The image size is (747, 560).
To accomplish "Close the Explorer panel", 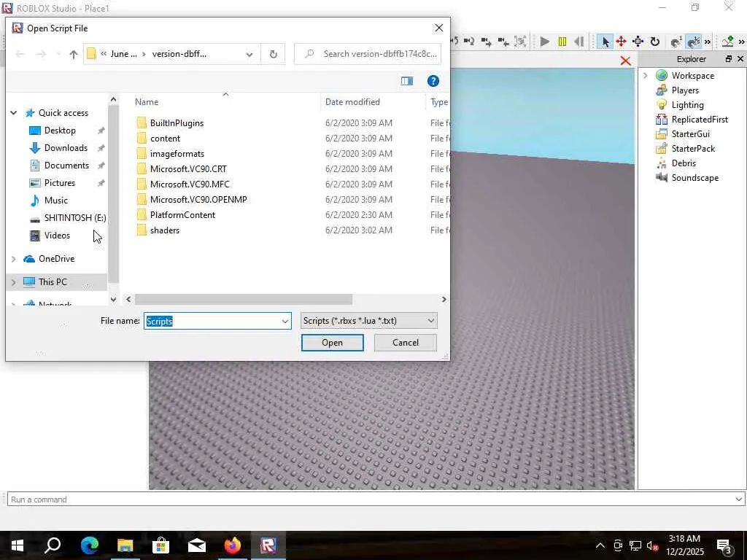I will click(740, 58).
